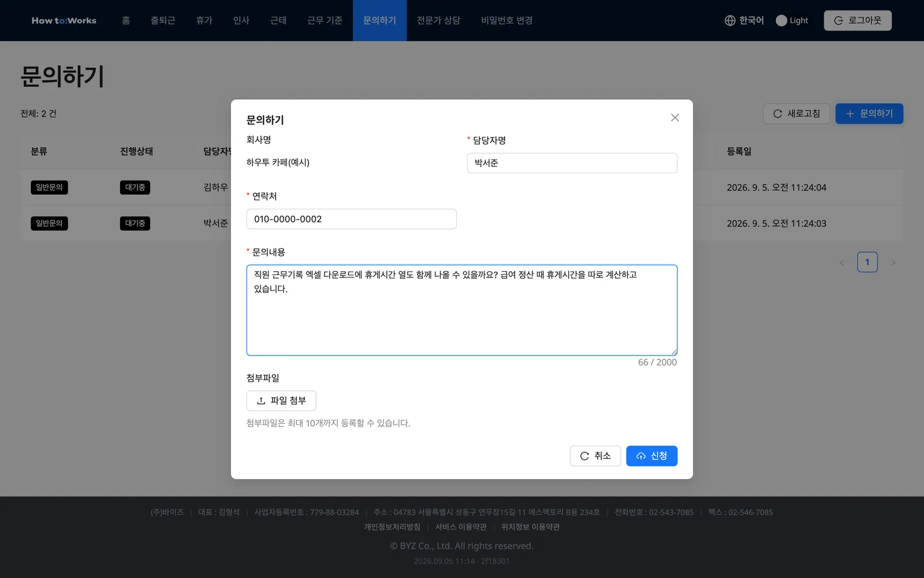Cancel the inquiry with 취소 button

(595, 456)
